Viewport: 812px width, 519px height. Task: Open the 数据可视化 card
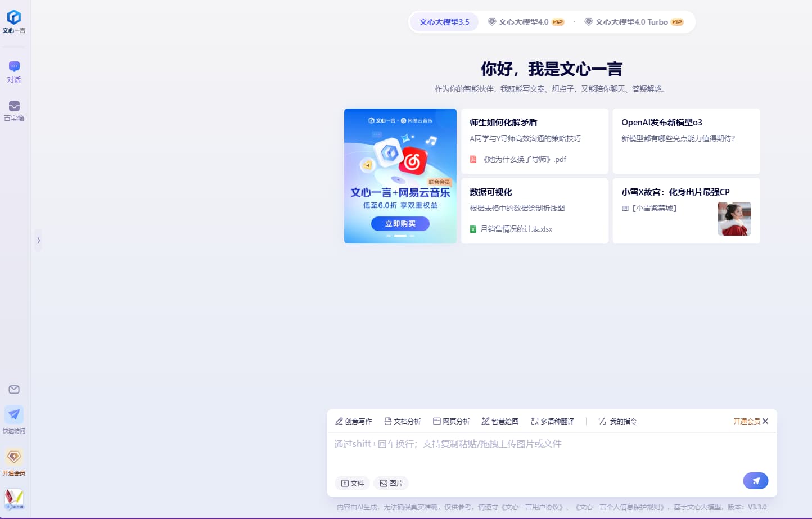(x=535, y=211)
